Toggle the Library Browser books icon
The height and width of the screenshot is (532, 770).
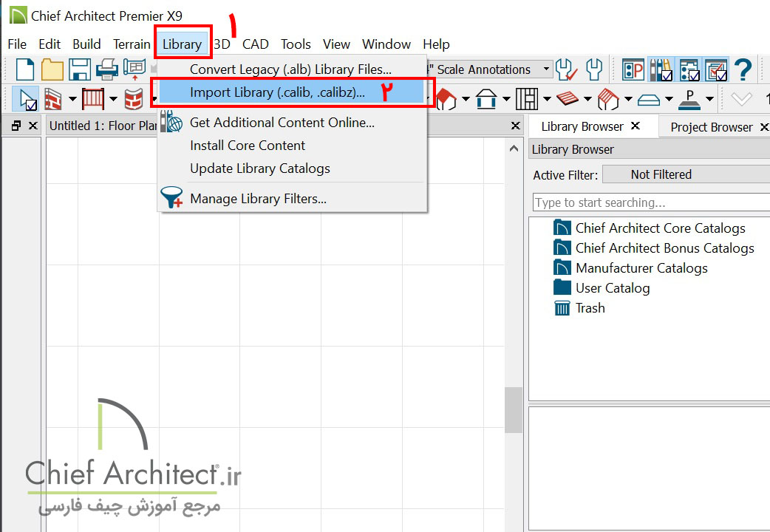[x=661, y=69]
